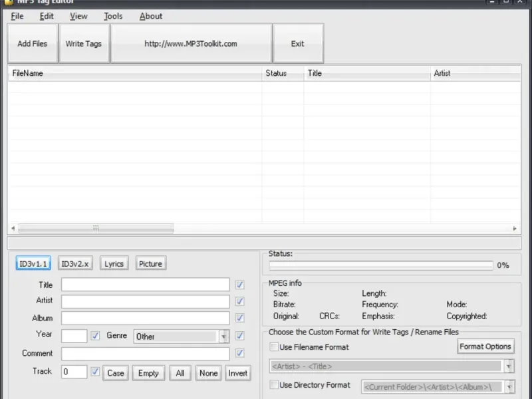
Task: Focus the Year input field
Action: point(74,336)
